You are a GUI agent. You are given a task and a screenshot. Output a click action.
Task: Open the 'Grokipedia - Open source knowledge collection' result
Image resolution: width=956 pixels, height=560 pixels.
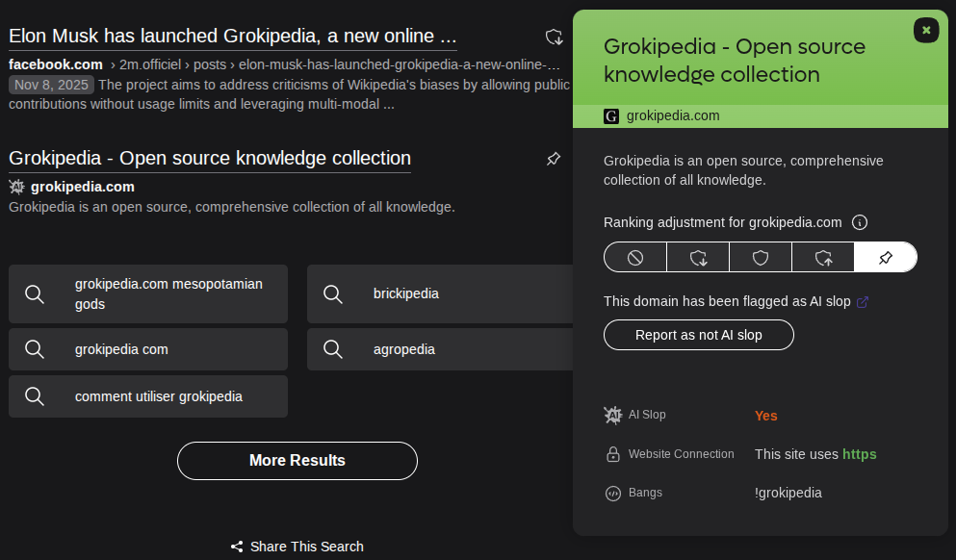pos(209,158)
